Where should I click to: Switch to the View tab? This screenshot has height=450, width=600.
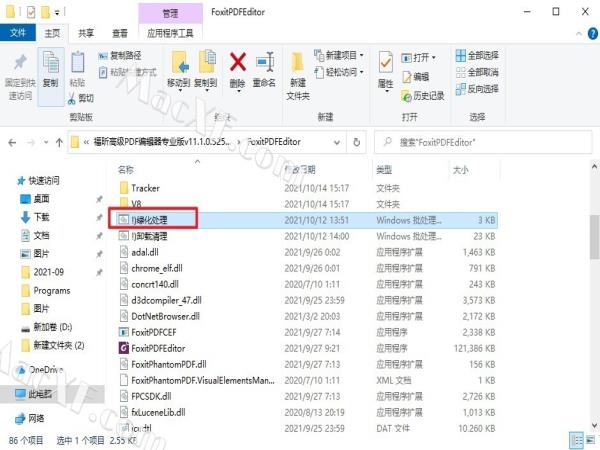119,33
